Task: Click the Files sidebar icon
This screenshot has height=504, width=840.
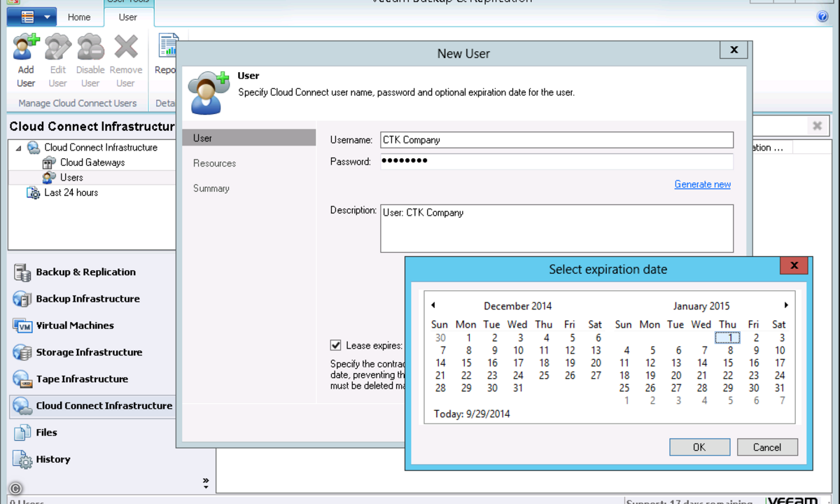Action: tap(22, 433)
